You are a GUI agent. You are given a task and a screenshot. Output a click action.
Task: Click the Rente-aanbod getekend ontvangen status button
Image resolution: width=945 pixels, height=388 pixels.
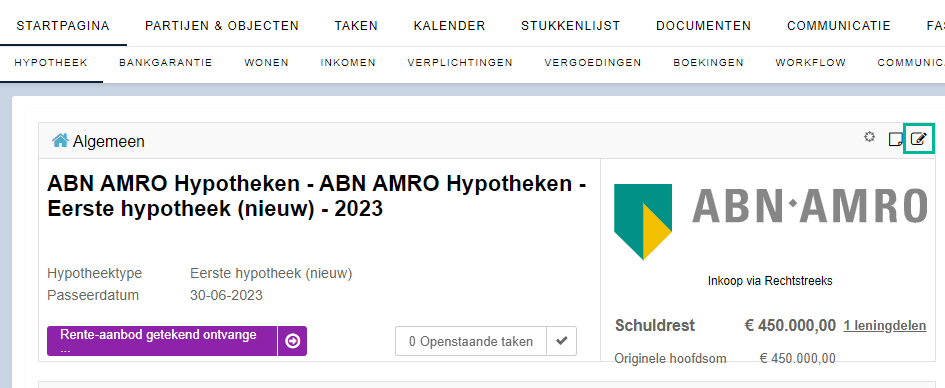(x=162, y=341)
